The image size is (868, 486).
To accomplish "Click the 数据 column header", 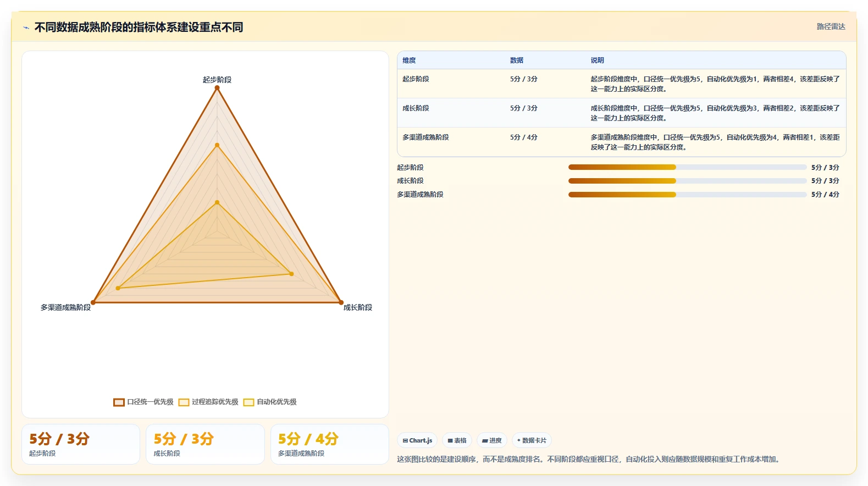I will pos(517,60).
